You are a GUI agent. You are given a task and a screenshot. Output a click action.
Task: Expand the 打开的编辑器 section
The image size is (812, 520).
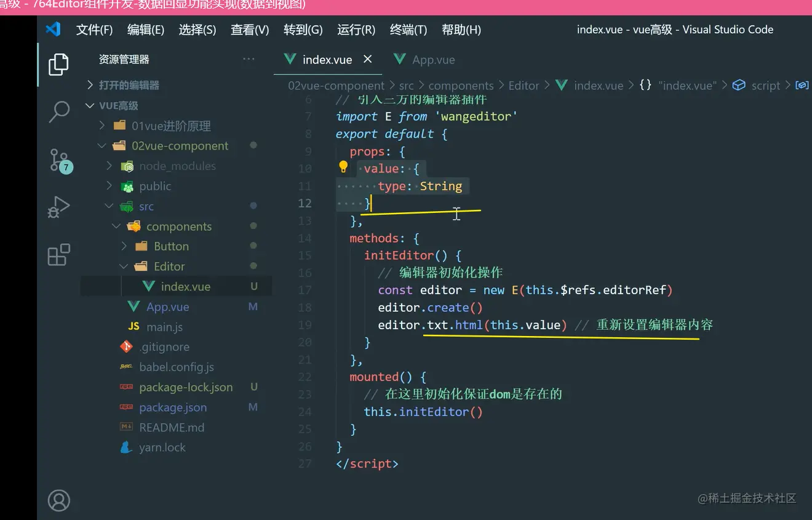pyautogui.click(x=129, y=85)
